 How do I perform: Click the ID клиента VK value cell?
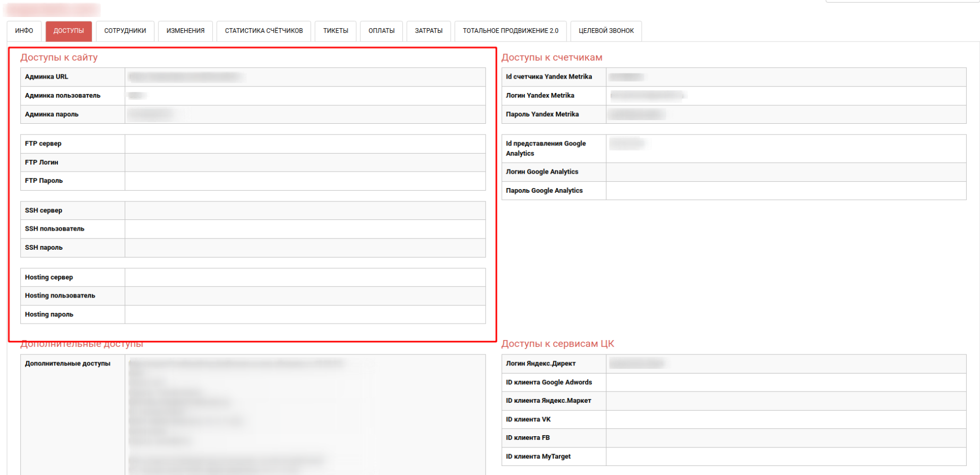tap(786, 420)
